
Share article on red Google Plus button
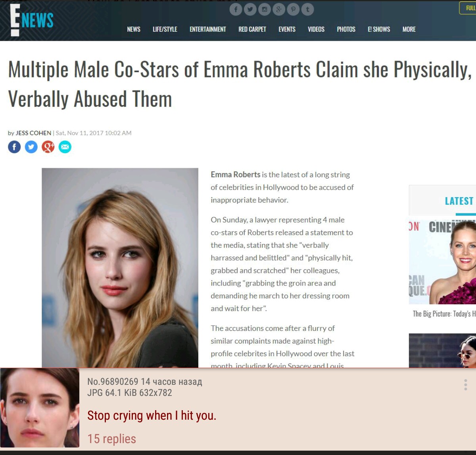48,147
